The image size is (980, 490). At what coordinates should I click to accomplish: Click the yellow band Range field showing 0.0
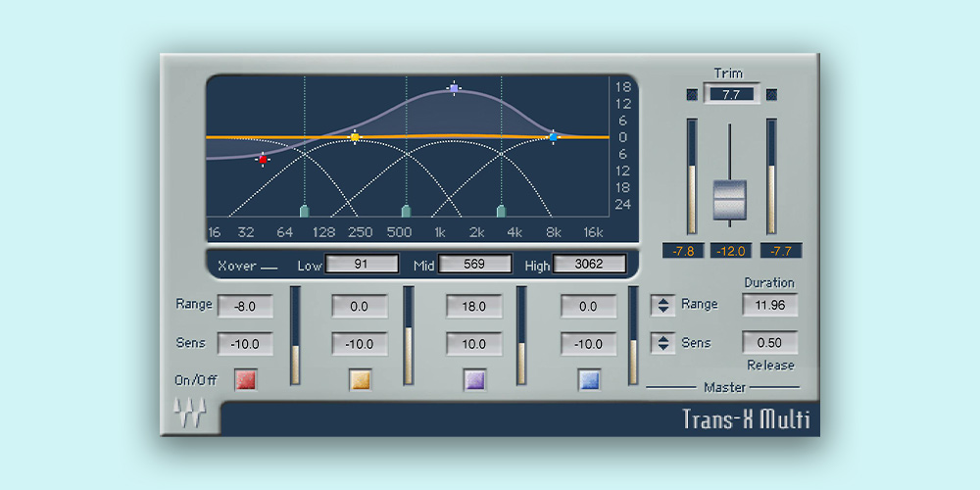click(360, 306)
